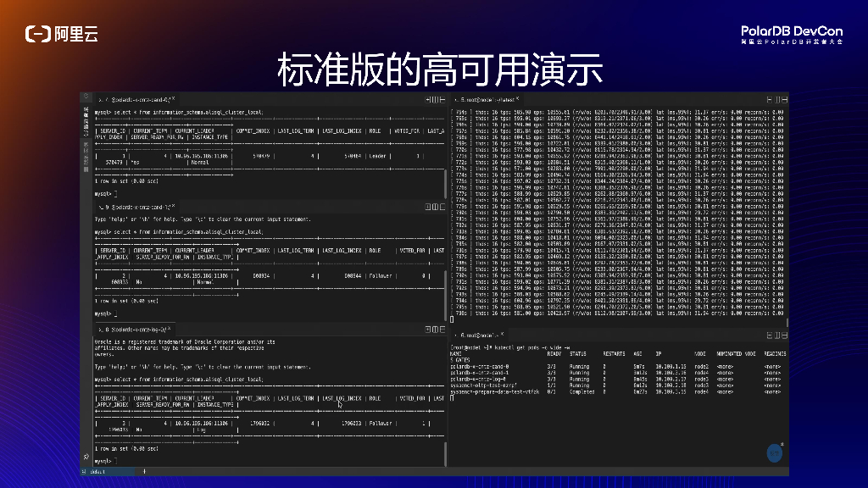Close the polardb-x-cmz-log-0 terminal tab

170,329
